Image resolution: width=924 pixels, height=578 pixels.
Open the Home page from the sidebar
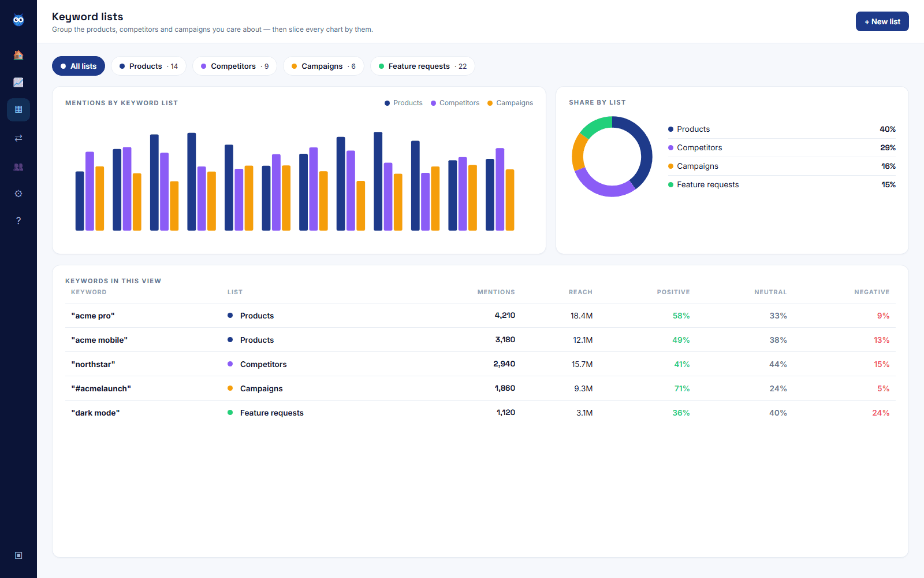[18, 55]
